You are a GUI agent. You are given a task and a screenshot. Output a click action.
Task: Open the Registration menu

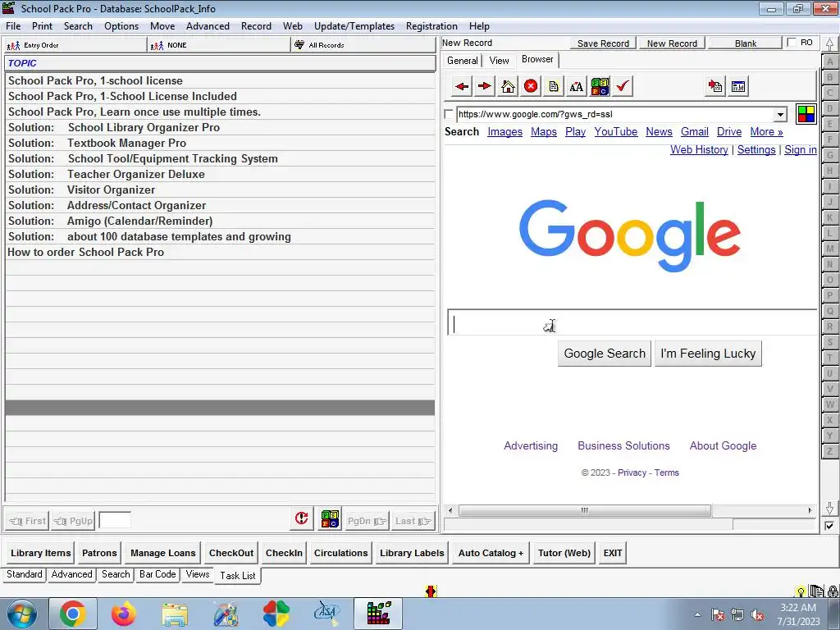(x=431, y=26)
